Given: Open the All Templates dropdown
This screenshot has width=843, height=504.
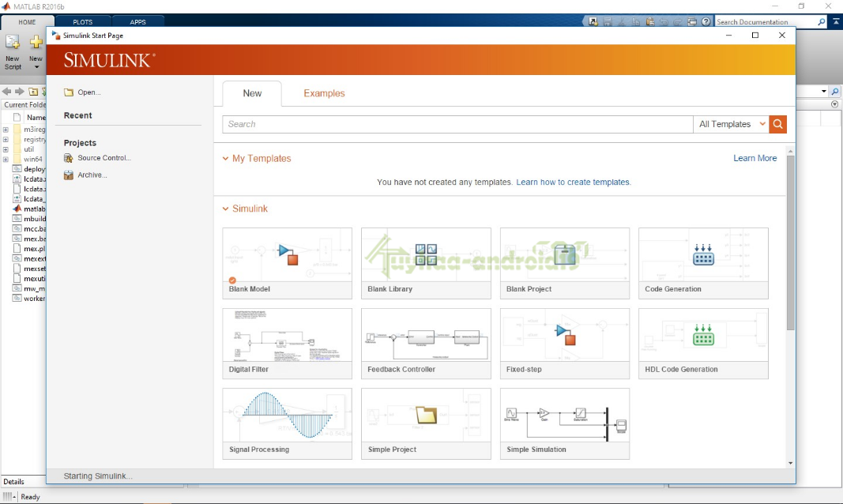Looking at the screenshot, I should click(x=731, y=124).
